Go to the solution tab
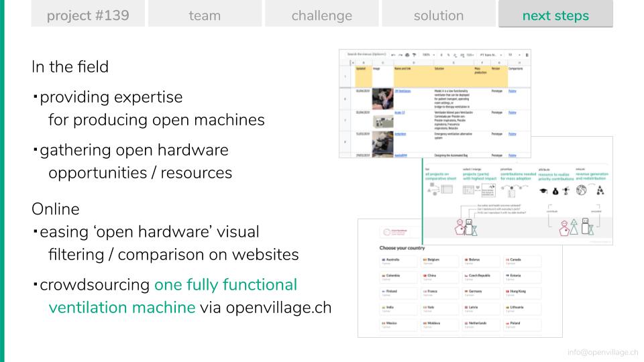 [x=439, y=13]
